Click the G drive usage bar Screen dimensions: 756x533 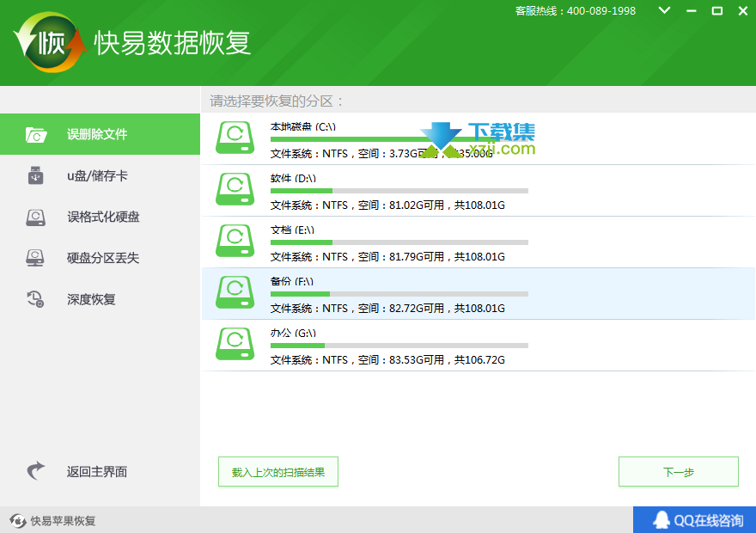(399, 346)
